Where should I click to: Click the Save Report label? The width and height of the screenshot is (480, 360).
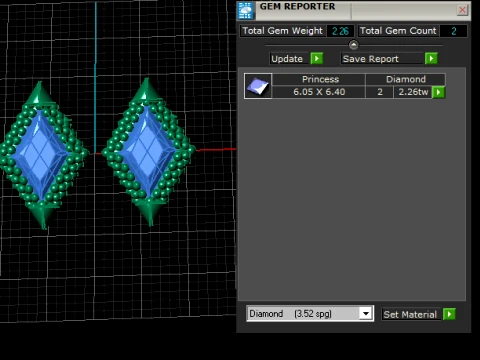[x=370, y=59]
